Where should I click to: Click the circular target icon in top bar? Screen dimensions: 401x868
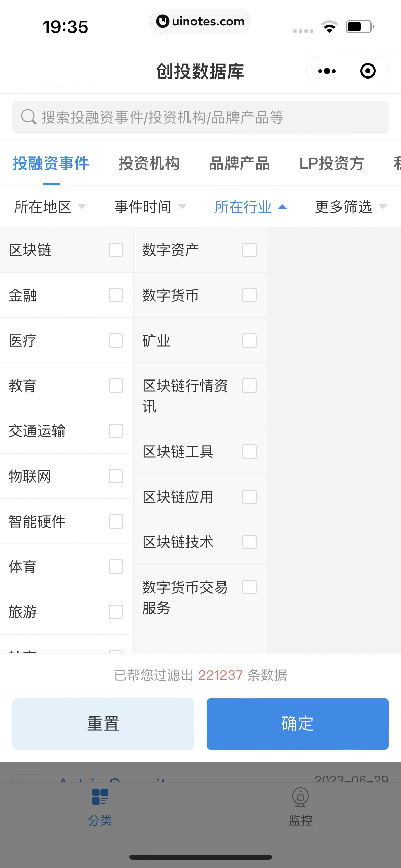point(367,71)
